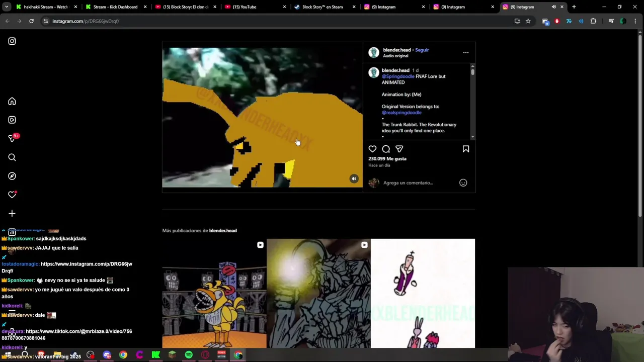This screenshot has width=644, height=362.
Task: Open the emoji picker in the comment field
Action: (463, 183)
